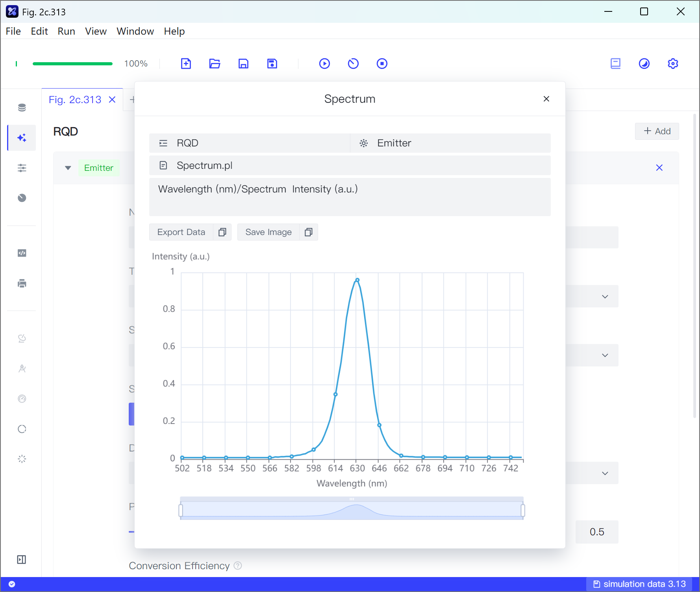This screenshot has width=700, height=592.
Task: Open the settings gear icon
Action: 673,63
